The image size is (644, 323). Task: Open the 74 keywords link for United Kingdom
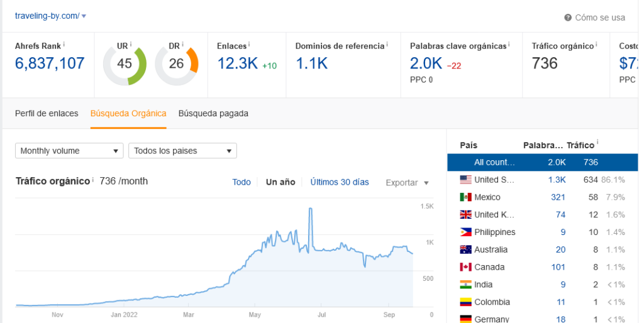(560, 215)
